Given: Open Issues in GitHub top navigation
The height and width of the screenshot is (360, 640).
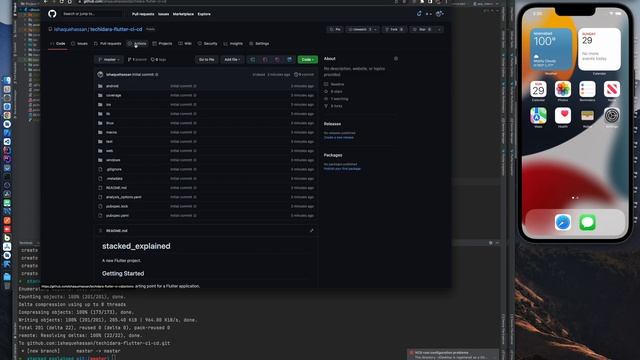Looking at the screenshot, I should [x=163, y=14].
